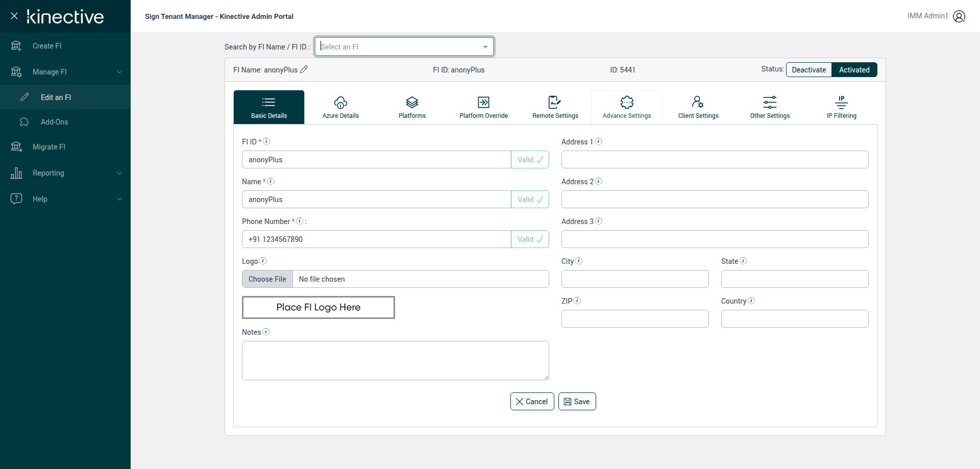Click the Name input field
This screenshot has height=469, width=980.
tap(377, 200)
